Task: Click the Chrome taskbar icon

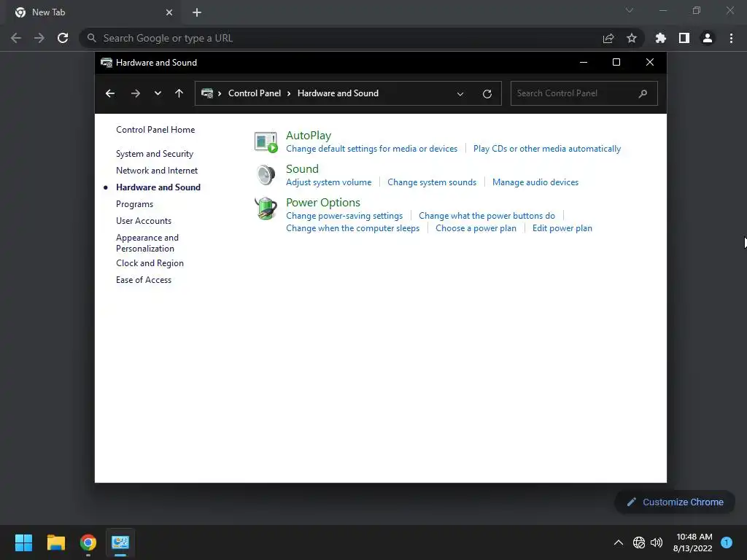Action: click(88, 542)
